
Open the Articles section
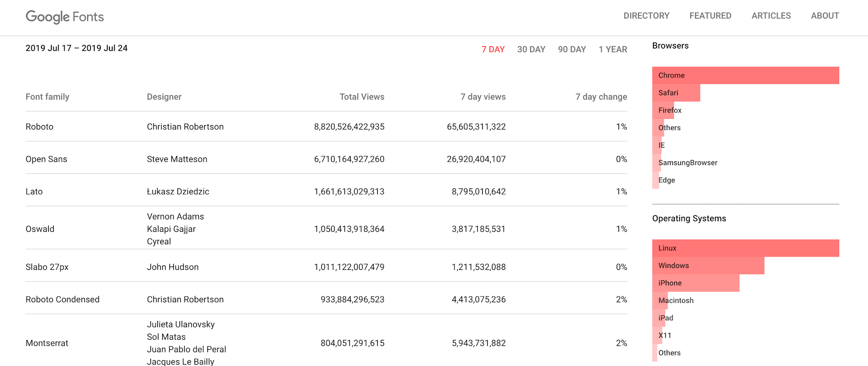pyautogui.click(x=771, y=16)
